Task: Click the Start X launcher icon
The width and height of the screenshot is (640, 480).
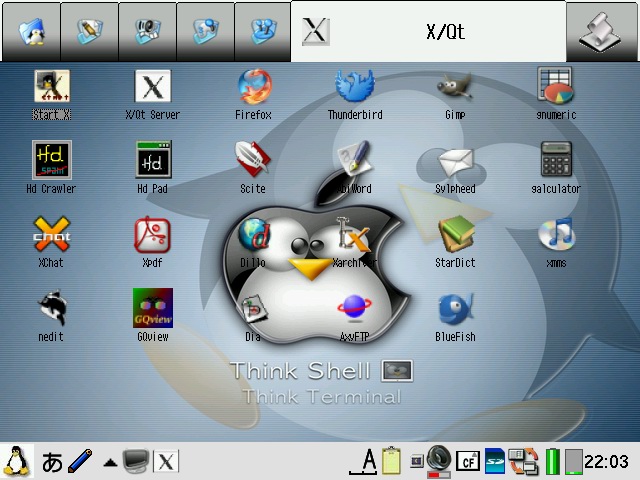Action: pos(51,88)
